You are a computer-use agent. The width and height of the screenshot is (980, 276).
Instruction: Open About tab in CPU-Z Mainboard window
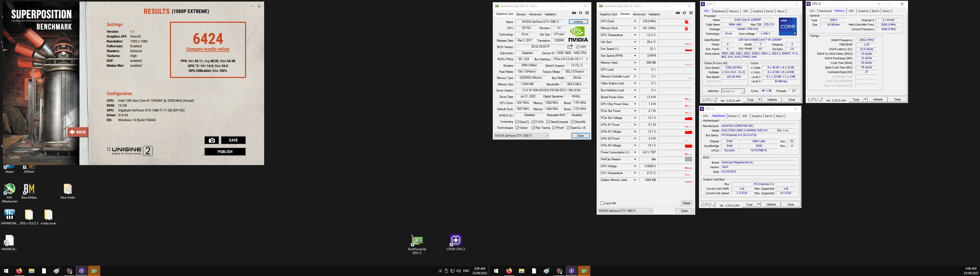pyautogui.click(x=779, y=116)
